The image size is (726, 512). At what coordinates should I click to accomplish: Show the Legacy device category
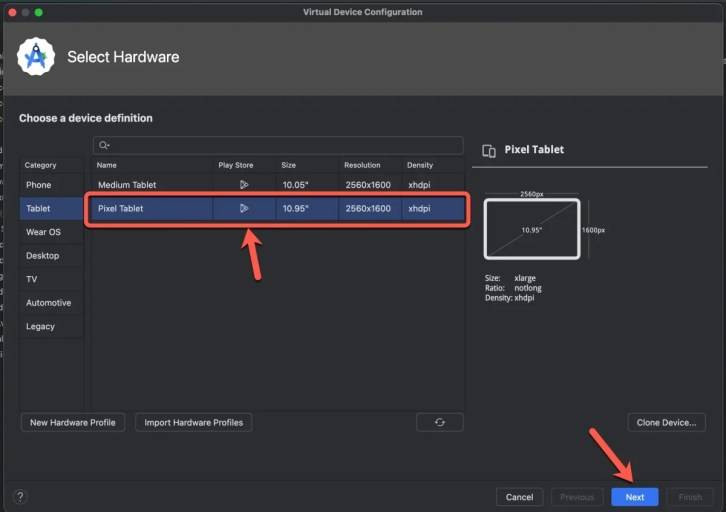pos(41,327)
